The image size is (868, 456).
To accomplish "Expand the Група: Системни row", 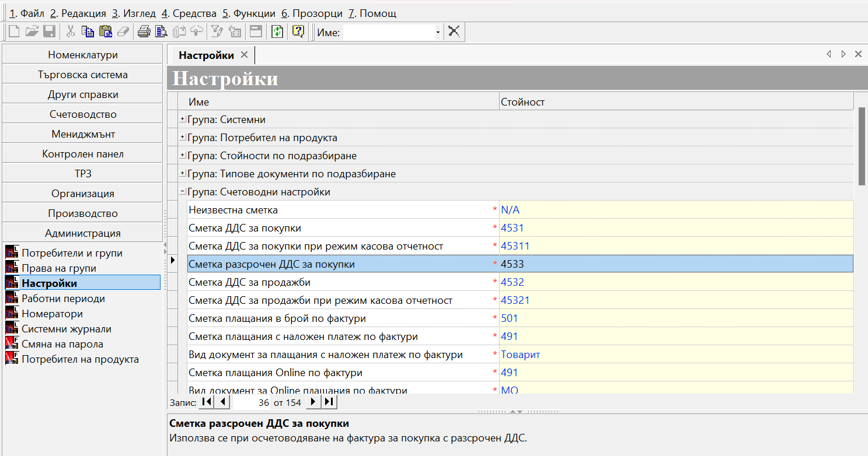I will pos(183,120).
